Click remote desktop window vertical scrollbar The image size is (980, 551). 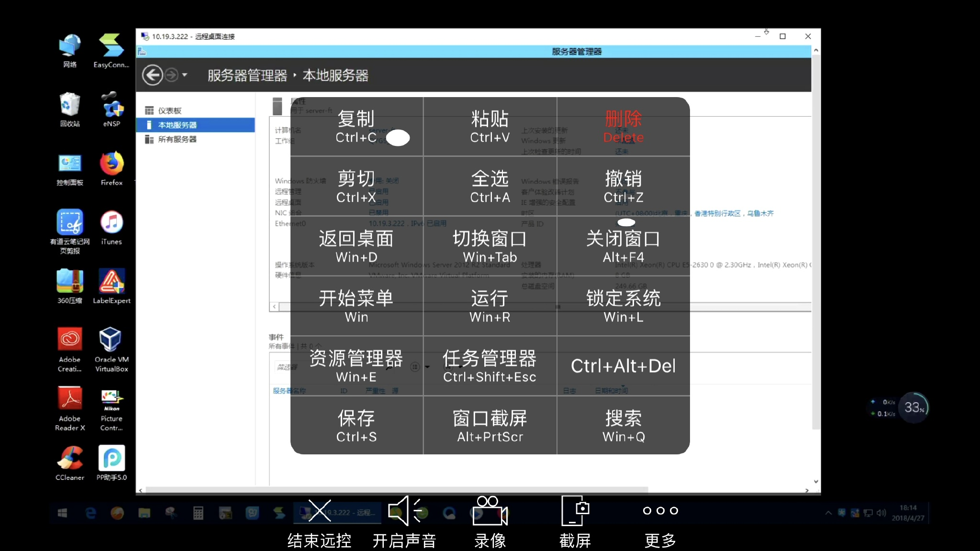point(816,242)
